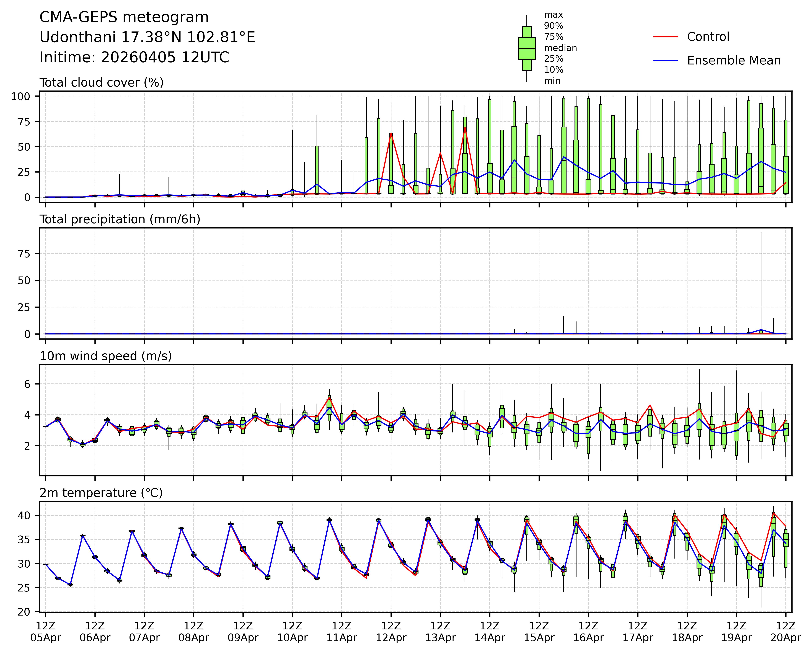The width and height of the screenshot is (812, 654).
Task: Click the 'Initime: 20260405 12UTC' text
Action: 134,57
